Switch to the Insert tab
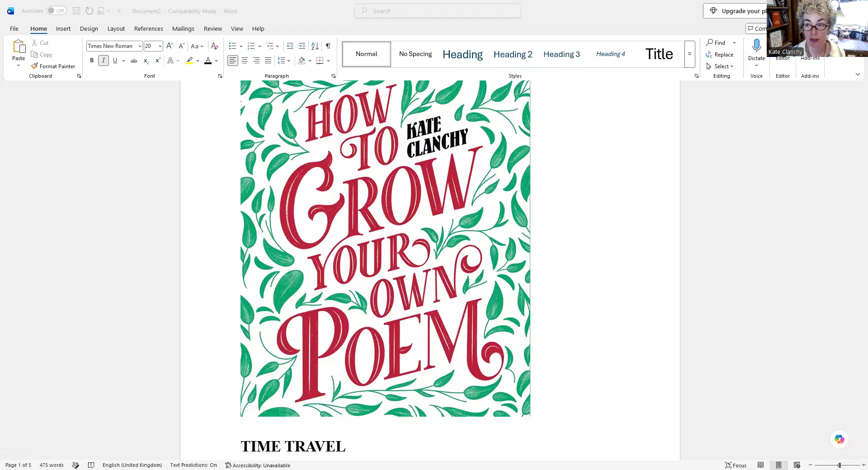 click(63, 28)
